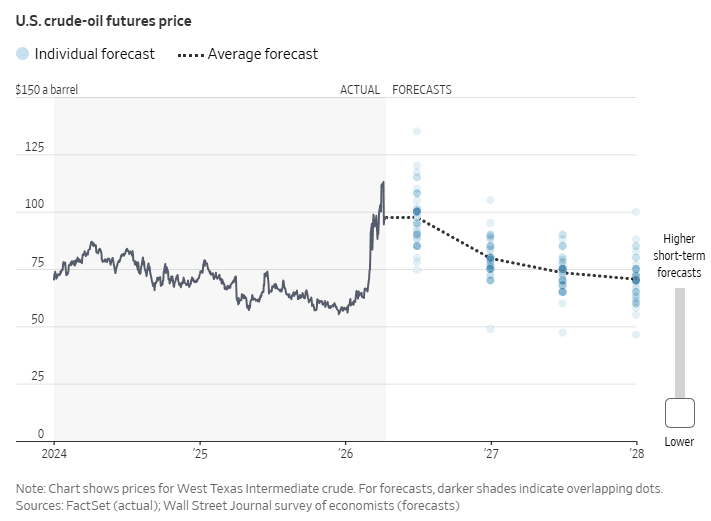Click the $150 a barrel axis label

coord(46,90)
